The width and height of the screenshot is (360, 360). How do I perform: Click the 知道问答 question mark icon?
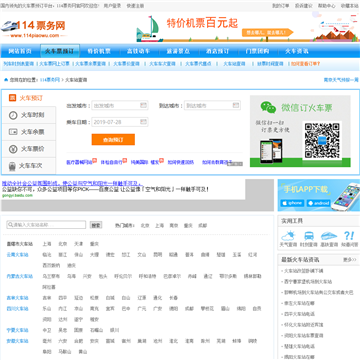tap(349, 236)
